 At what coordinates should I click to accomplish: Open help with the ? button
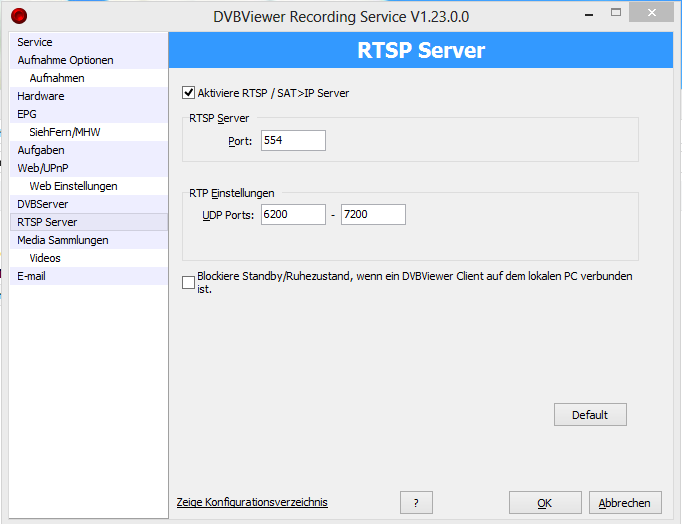(415, 503)
